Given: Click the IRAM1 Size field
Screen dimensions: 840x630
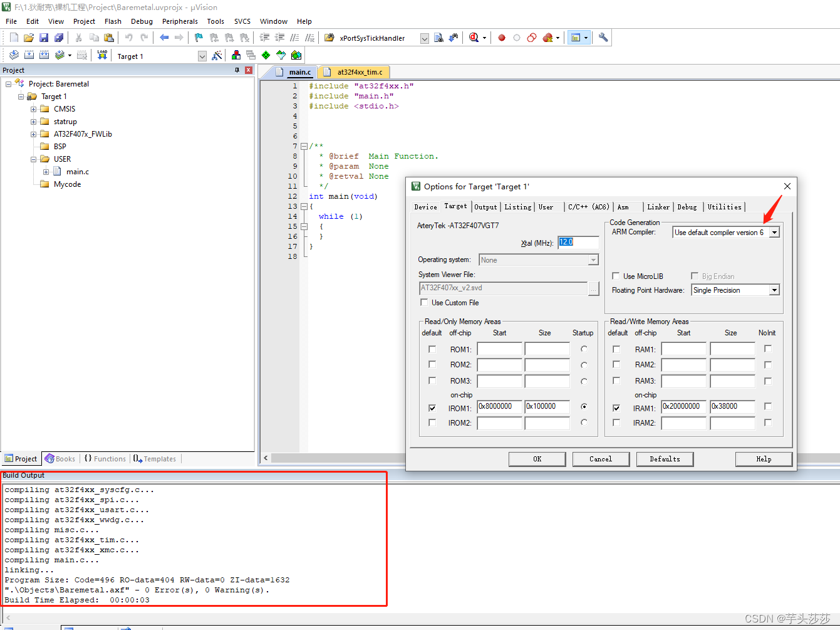Looking at the screenshot, I should coord(732,406).
